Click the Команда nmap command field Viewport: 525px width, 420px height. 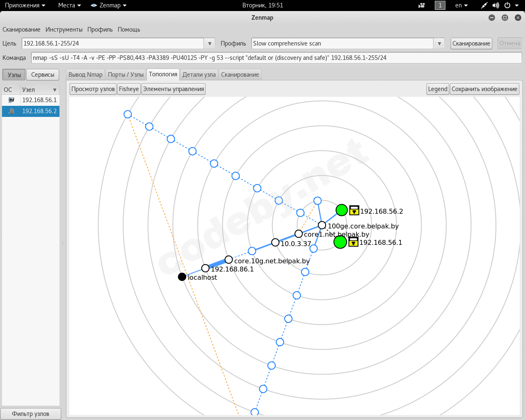(x=276, y=58)
